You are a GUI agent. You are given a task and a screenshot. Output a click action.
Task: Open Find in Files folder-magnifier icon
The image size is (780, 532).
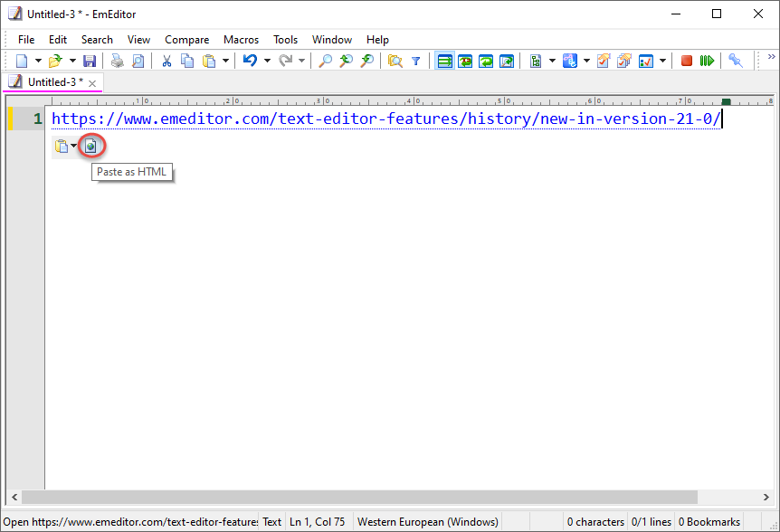coord(395,61)
